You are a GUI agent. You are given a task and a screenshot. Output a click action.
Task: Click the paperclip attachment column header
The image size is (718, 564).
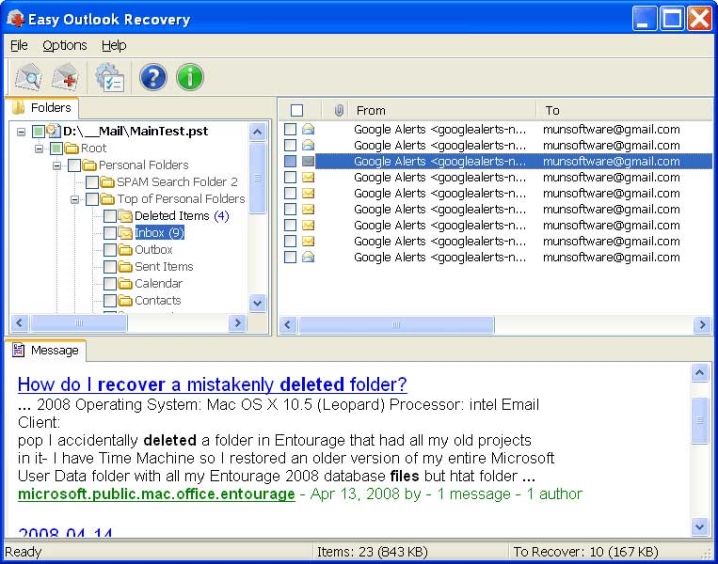pos(339,111)
